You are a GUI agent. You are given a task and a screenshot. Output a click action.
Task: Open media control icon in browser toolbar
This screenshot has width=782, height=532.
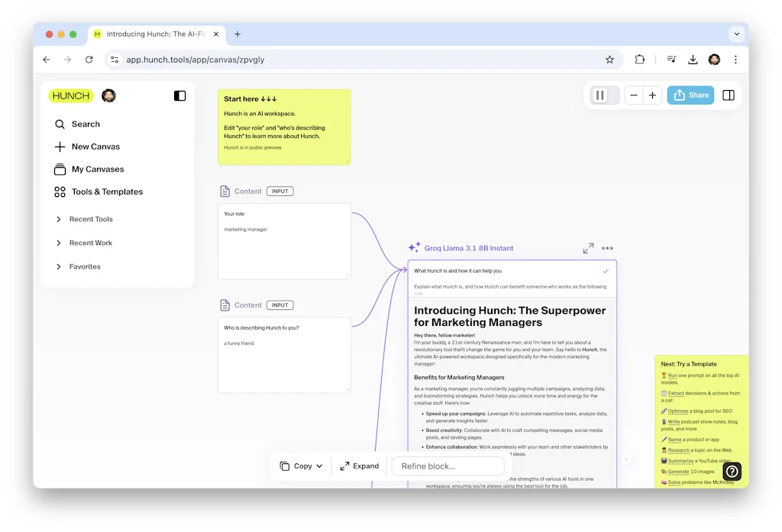[672, 60]
